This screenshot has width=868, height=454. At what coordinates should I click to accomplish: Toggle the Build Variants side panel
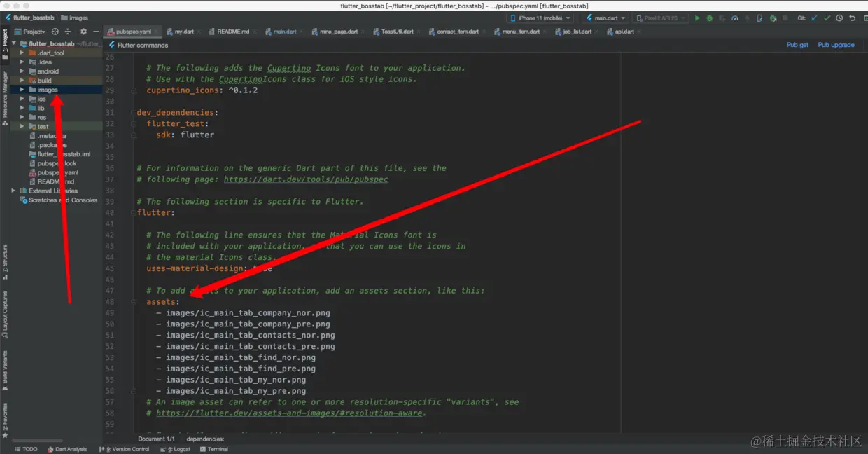(5, 371)
